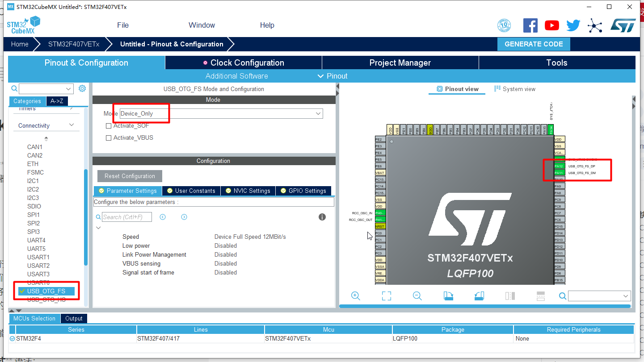The height and width of the screenshot is (362, 644).
Task: Switch to the Clock Configuration tab
Action: (244, 62)
